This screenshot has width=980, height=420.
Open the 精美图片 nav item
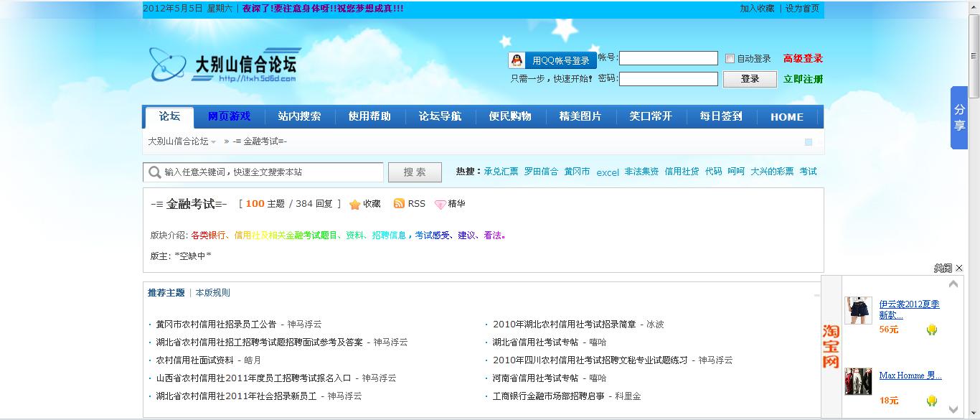tap(580, 116)
